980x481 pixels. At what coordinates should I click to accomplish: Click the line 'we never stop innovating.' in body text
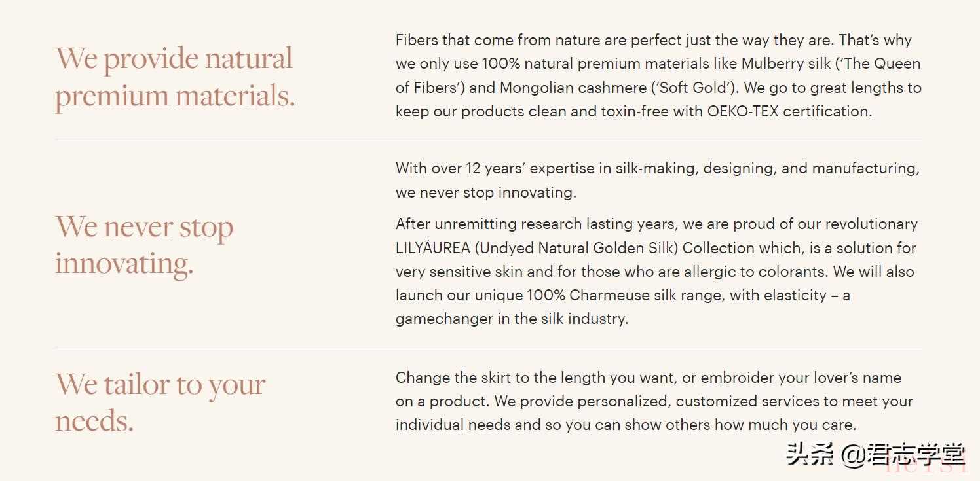click(485, 192)
